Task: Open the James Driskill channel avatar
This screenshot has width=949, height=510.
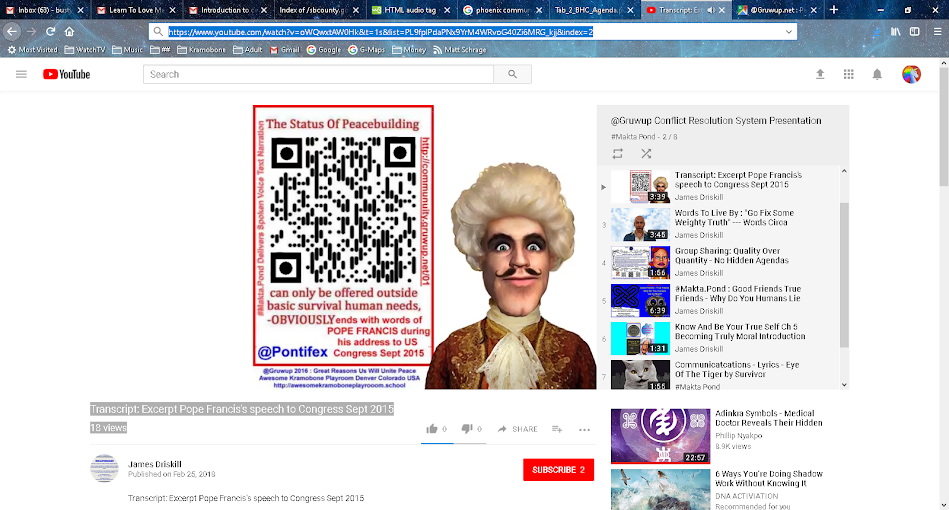Action: (x=104, y=468)
